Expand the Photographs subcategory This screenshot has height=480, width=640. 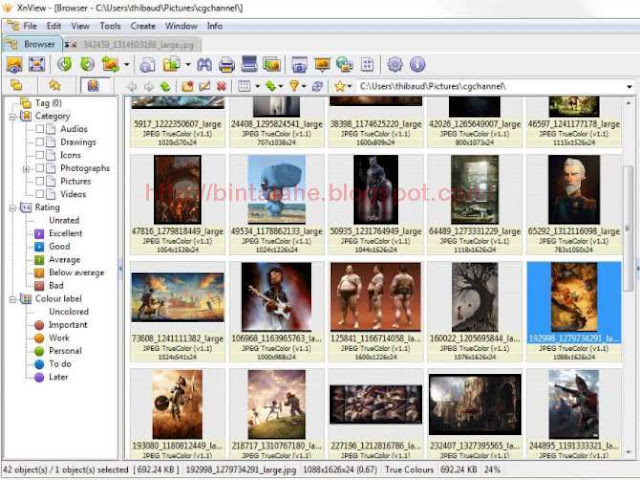click(27, 169)
